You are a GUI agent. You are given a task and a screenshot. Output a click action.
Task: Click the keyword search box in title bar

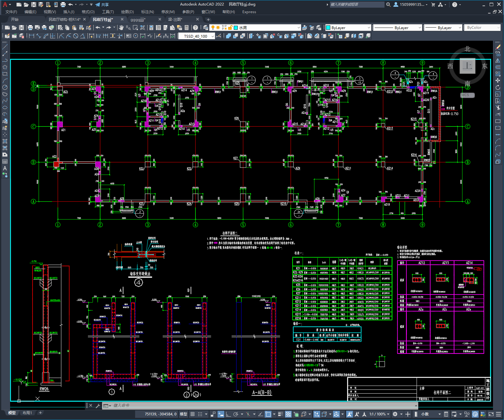(x=357, y=5)
